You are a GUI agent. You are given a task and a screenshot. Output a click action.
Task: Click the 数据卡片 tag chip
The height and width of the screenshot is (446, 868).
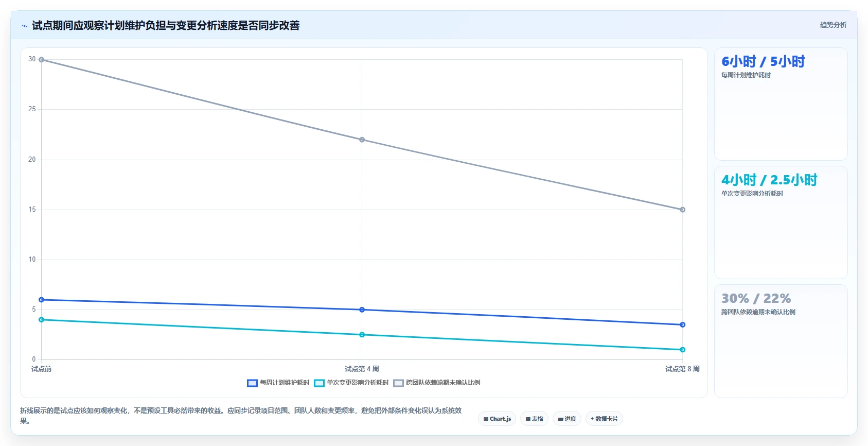point(604,419)
